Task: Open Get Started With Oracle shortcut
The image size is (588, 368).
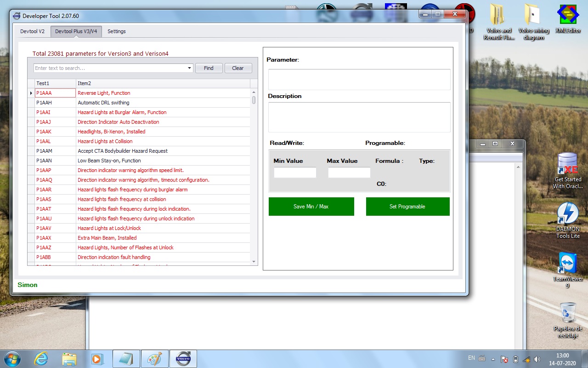Action: (568, 171)
